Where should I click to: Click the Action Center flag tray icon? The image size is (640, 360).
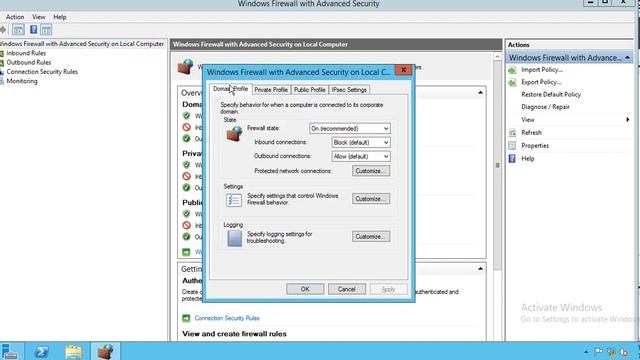(x=598, y=352)
